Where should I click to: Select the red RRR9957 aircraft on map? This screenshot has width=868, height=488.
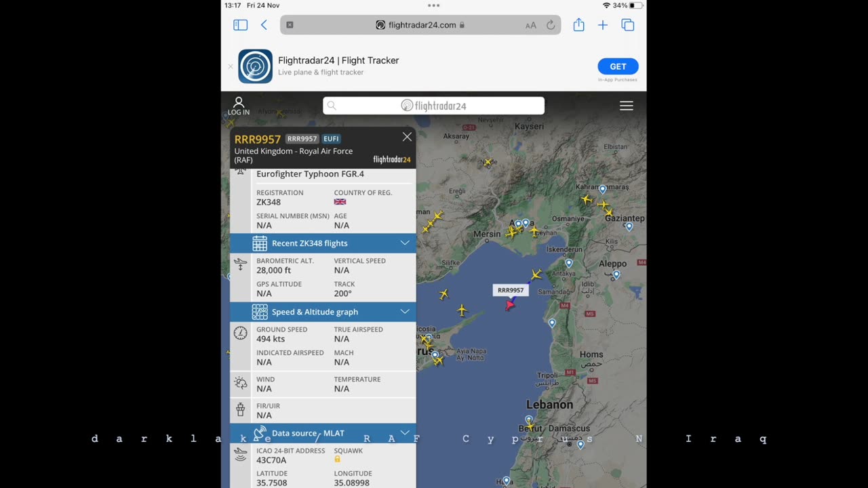pyautogui.click(x=510, y=304)
